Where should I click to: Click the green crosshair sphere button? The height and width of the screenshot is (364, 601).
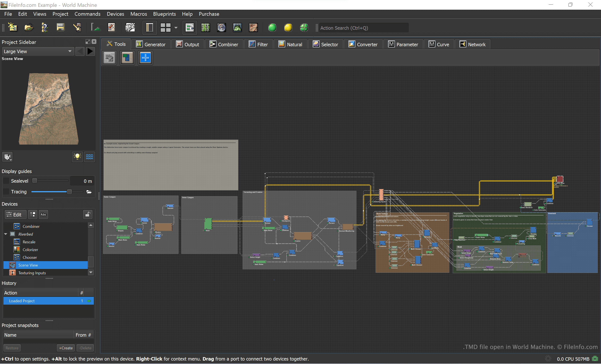304,28
